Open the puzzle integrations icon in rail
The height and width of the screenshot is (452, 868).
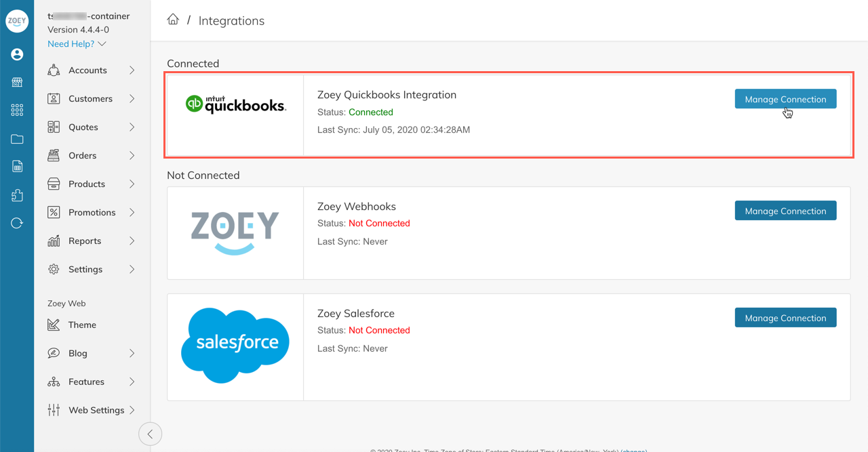pyautogui.click(x=17, y=195)
